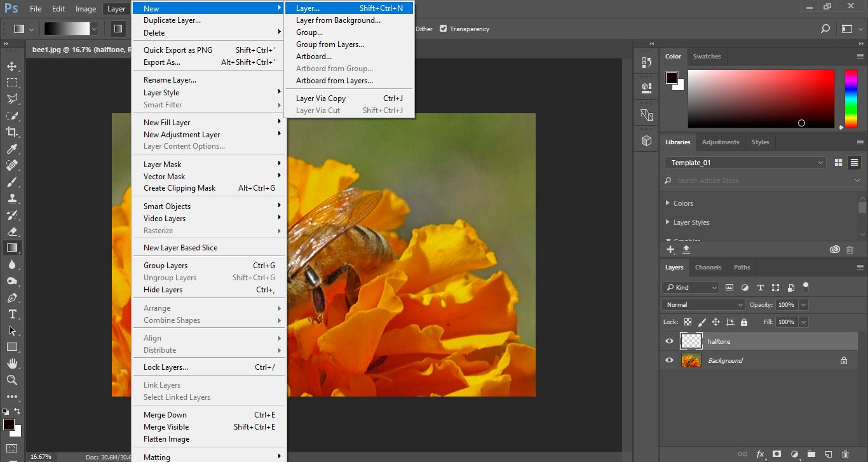Click Duplicate Layer menu entry
This screenshot has height=462, width=868.
coord(208,20)
